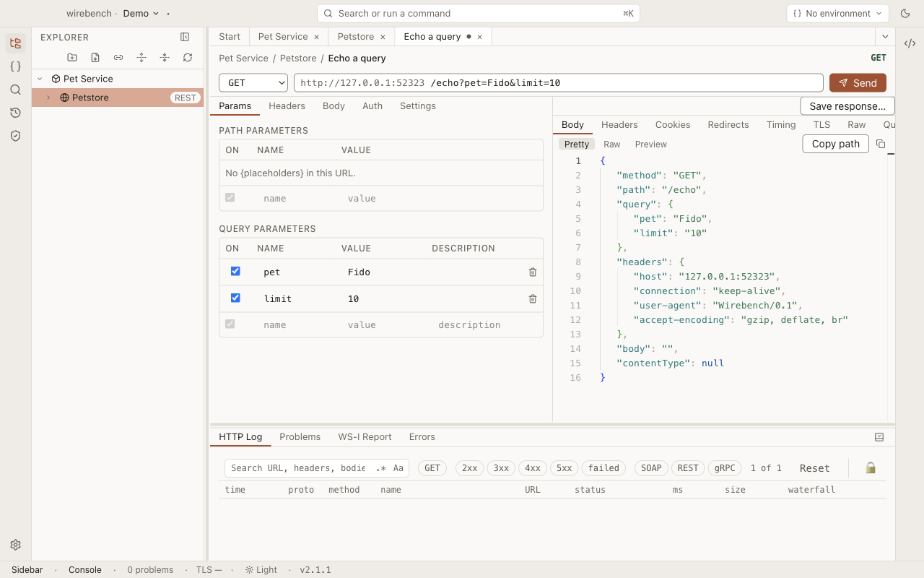This screenshot has height=578, width=924.
Task: Uncheck the pet query parameter checkbox
Action: tap(235, 271)
